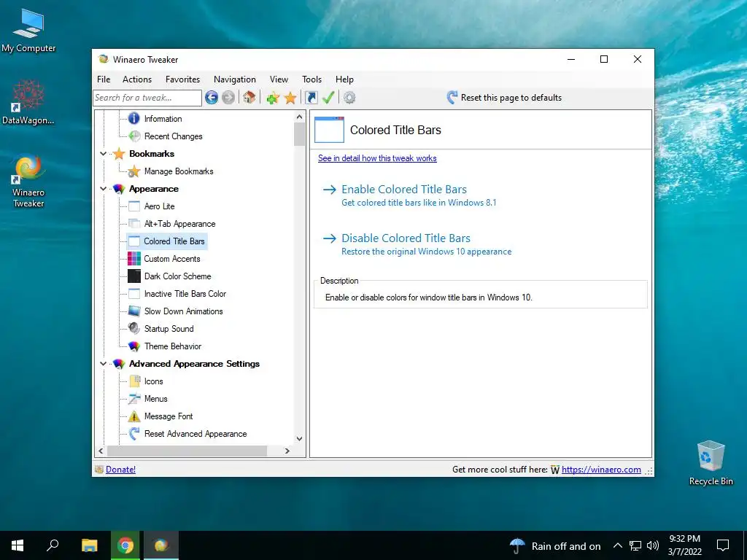
Task: Open the https://winaero.com link
Action: point(601,470)
